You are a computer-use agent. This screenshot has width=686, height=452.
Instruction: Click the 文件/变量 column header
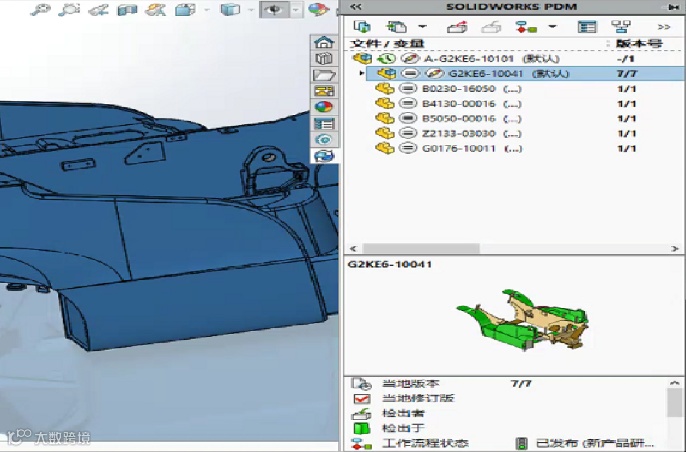tap(387, 43)
